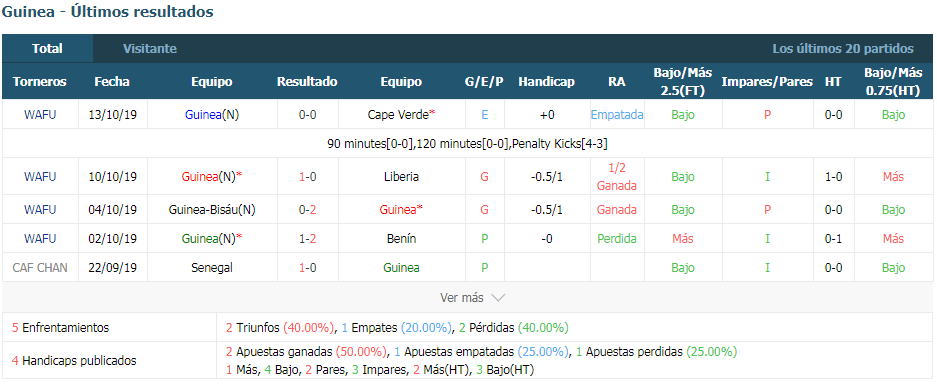View Senegal vs Guinea 1-0 result

tap(307, 268)
